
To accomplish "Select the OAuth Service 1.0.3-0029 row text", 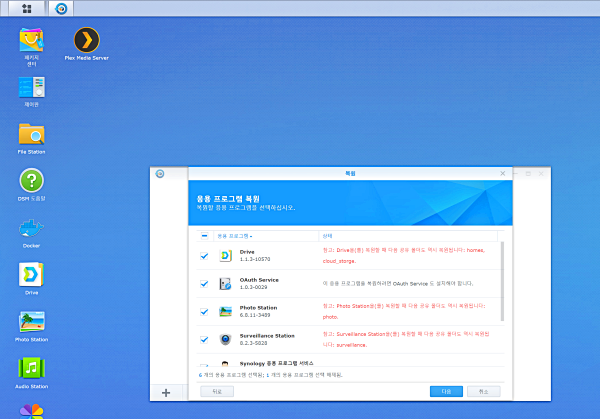I will coord(259,284).
